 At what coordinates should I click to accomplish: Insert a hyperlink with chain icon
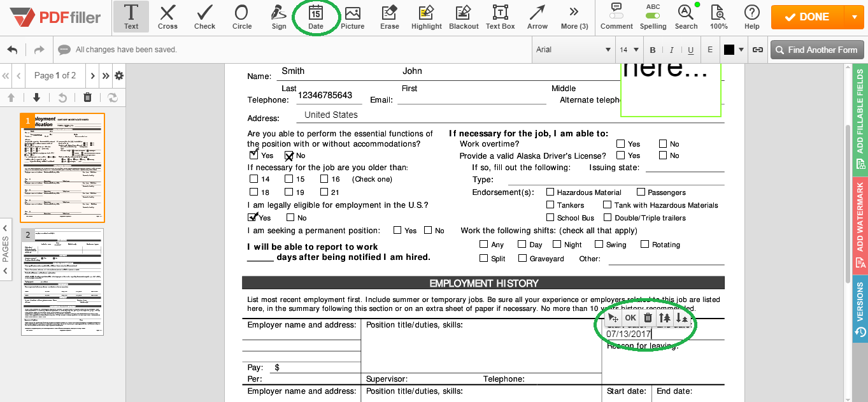[758, 50]
